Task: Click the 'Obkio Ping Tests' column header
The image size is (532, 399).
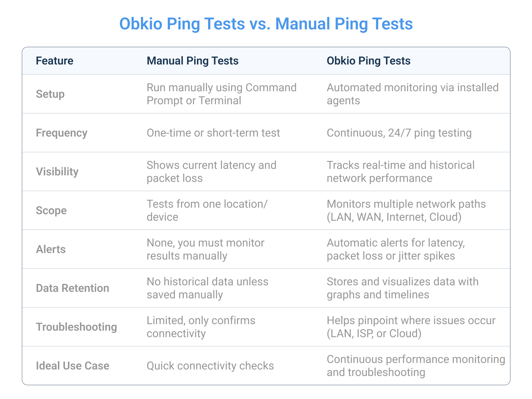Action: [x=368, y=61]
